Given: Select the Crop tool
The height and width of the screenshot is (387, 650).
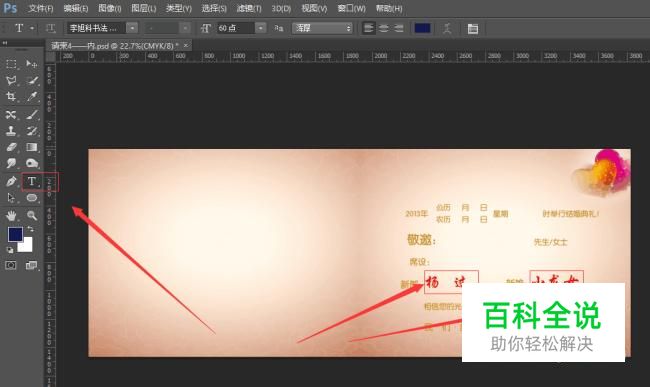Looking at the screenshot, I should click(x=11, y=97).
